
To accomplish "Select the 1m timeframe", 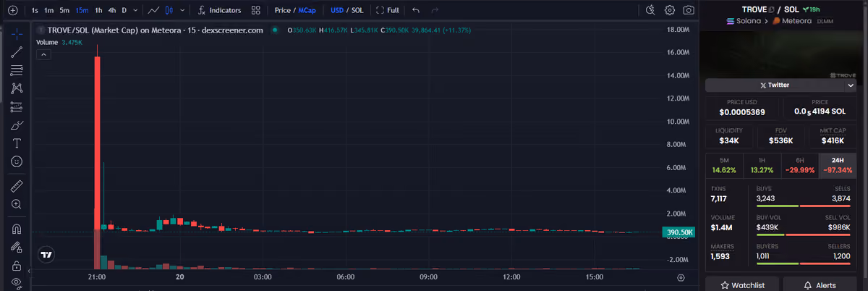I will click(x=48, y=10).
